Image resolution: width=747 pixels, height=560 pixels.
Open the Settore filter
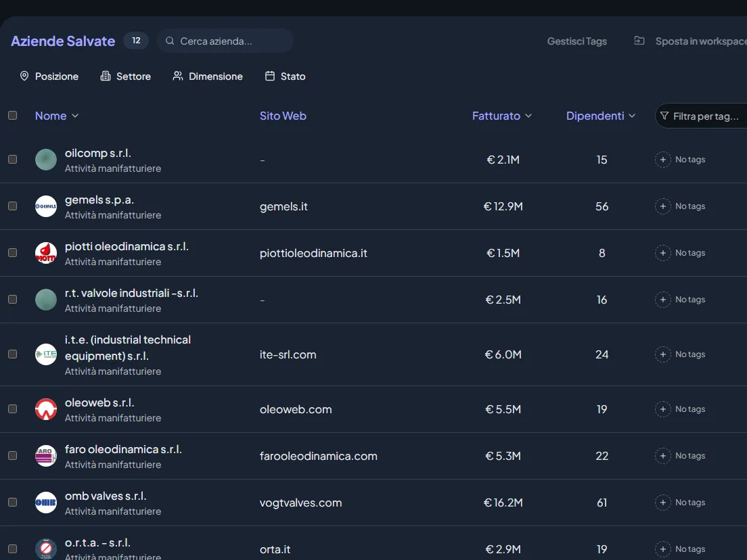(126, 76)
